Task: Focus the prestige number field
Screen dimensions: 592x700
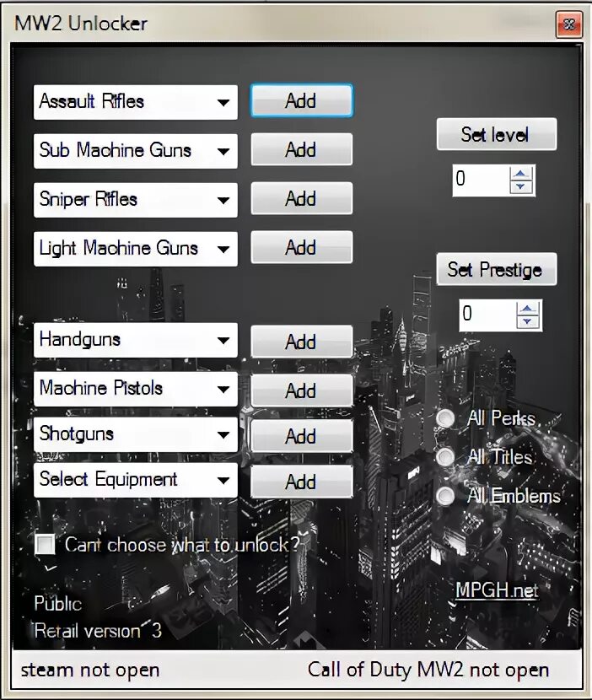Action: 487,315
